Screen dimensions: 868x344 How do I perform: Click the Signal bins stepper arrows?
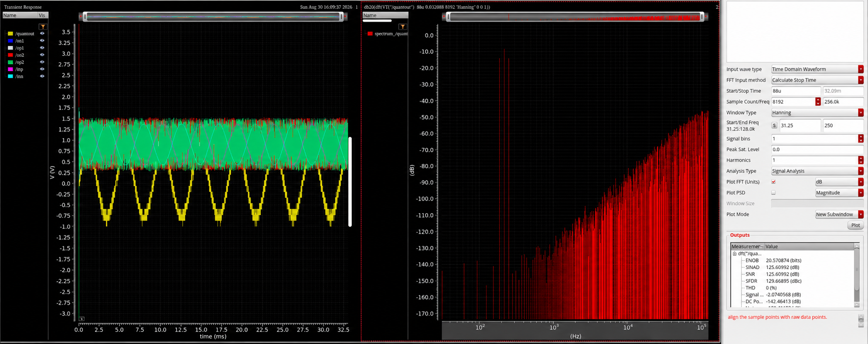pyautogui.click(x=861, y=139)
